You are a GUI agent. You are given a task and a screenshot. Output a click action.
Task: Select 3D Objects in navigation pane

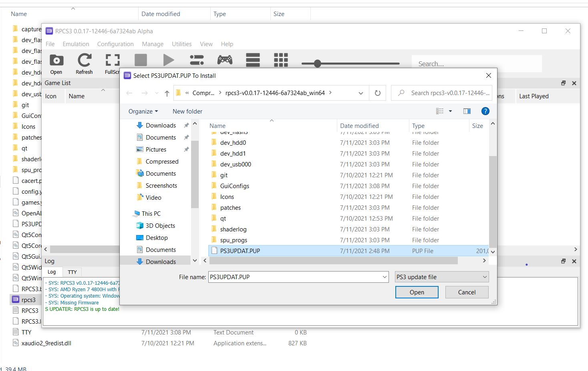160,225
